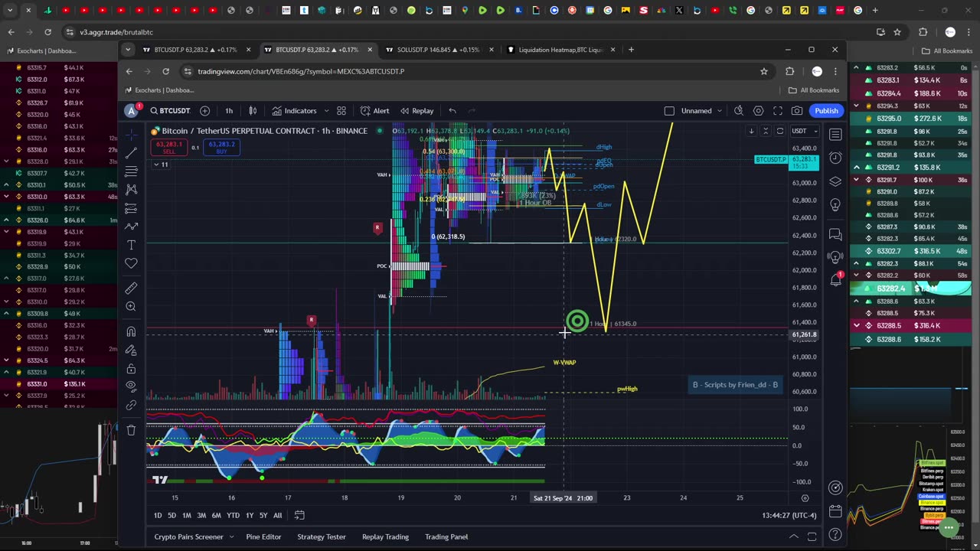Expand the indicators favorites dropdown arrow
This screenshot has height=551, width=980.
click(326, 111)
